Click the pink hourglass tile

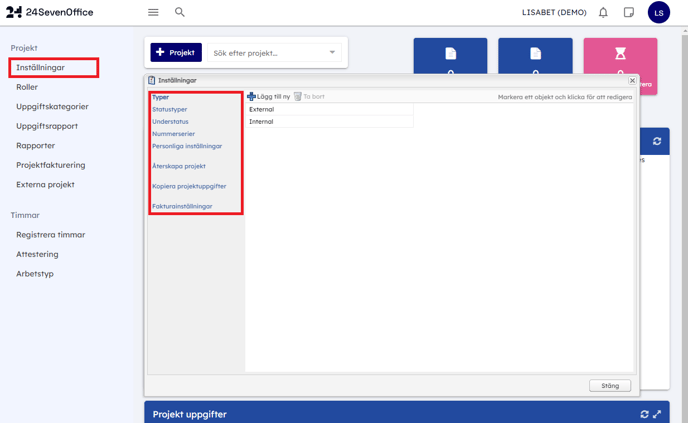coord(620,56)
